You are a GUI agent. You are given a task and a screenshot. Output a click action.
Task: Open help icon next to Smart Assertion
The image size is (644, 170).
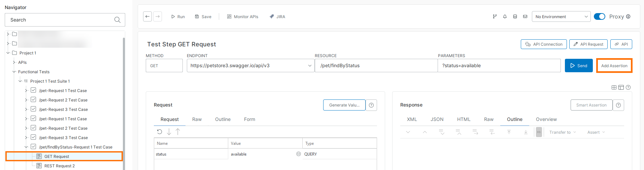tap(618, 105)
